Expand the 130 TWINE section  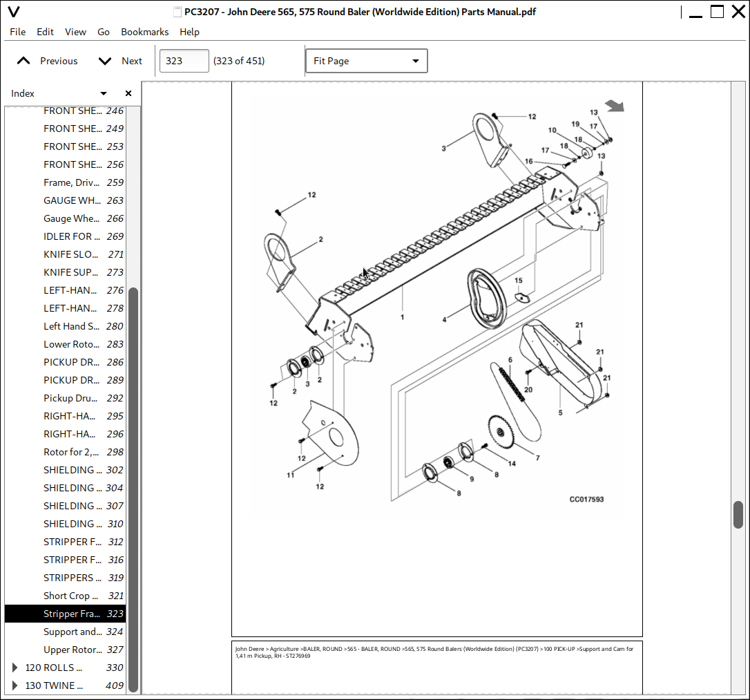[x=15, y=685]
